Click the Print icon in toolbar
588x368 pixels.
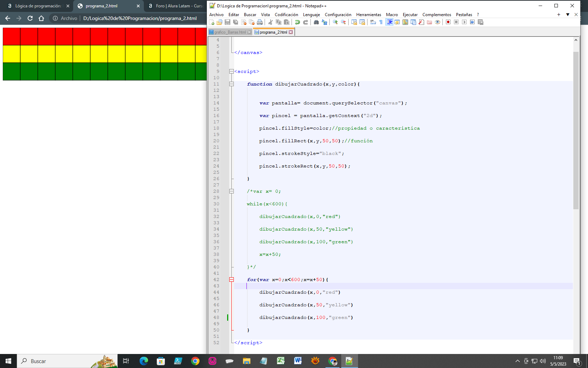pos(260,22)
